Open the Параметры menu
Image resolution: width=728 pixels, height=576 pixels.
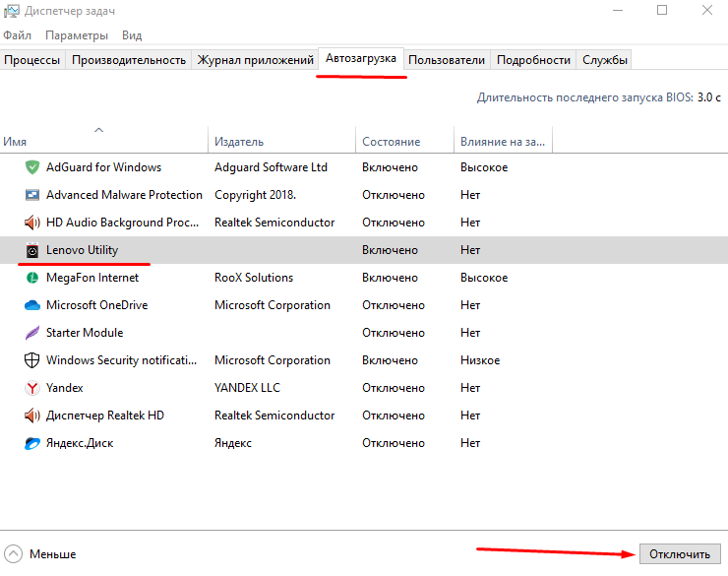77,35
